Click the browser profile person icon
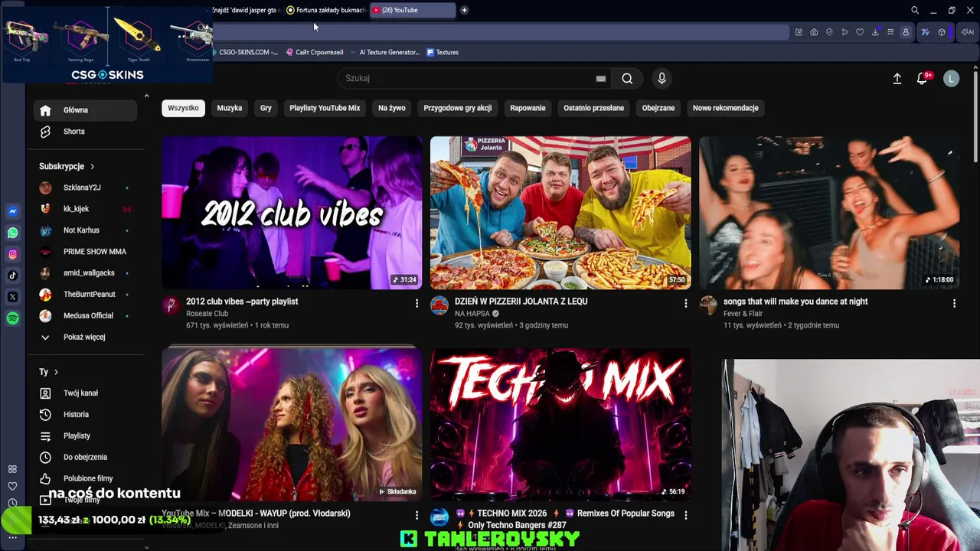The image size is (980, 551). tap(906, 32)
